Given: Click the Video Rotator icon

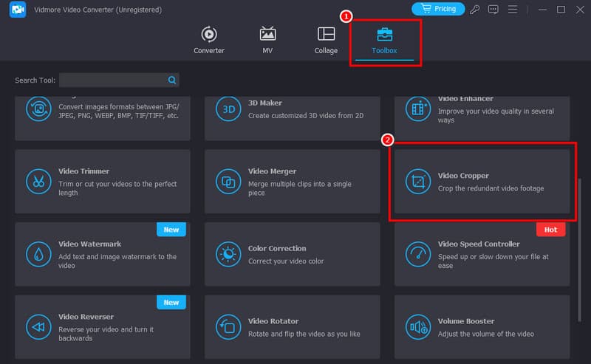Looking at the screenshot, I should [x=228, y=326].
